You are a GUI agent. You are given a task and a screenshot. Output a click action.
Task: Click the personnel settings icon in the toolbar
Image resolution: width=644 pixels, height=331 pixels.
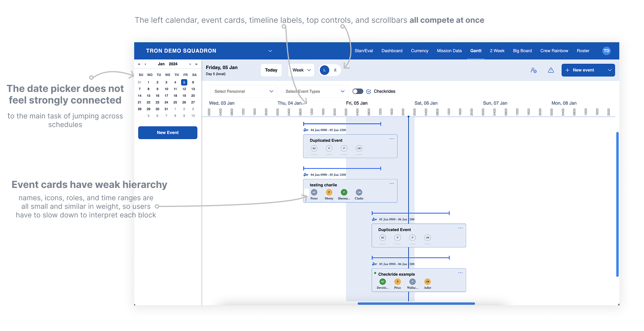tap(534, 70)
